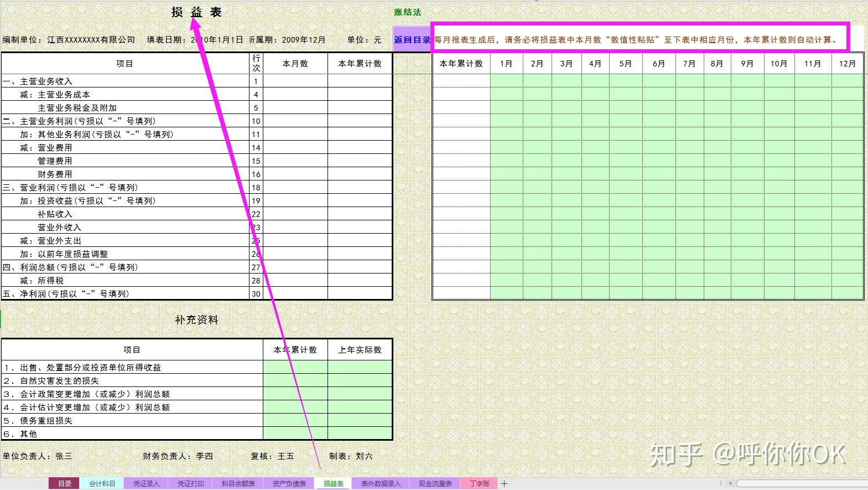Select the 12月 month column header
This screenshot has height=490, width=868.
848,64
